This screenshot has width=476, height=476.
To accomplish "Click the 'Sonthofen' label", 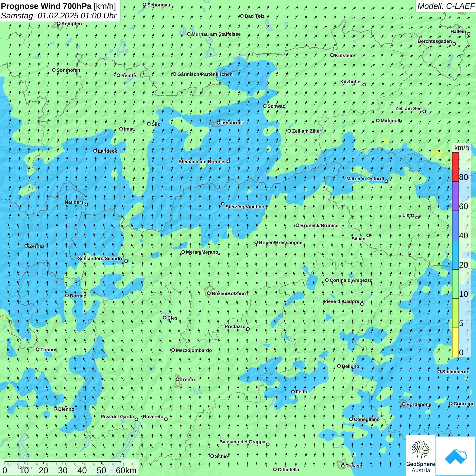I will [68, 70].
